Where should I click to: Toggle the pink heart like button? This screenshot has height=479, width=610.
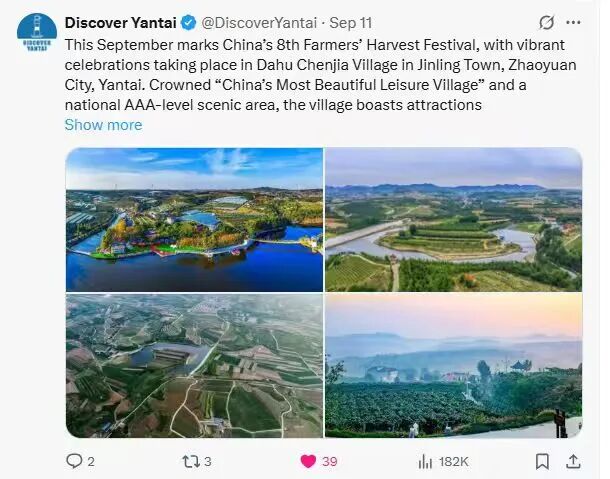tap(308, 461)
